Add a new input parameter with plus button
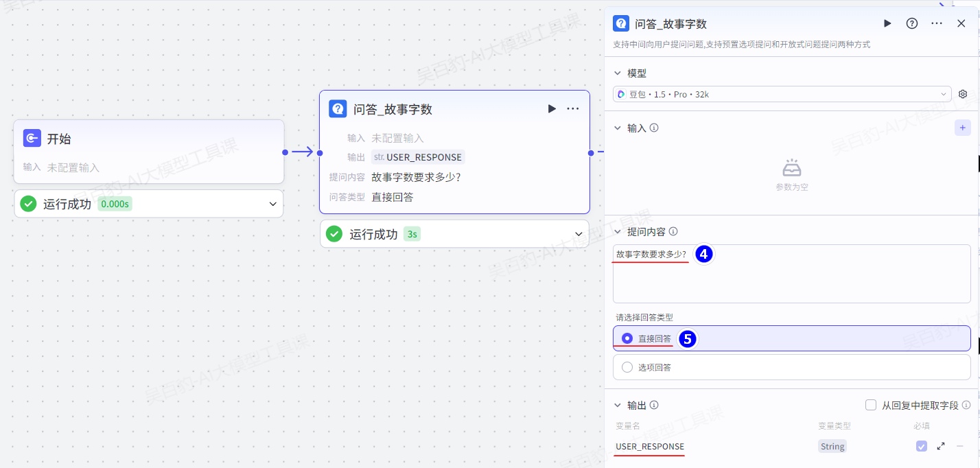The width and height of the screenshot is (980, 468). [962, 128]
